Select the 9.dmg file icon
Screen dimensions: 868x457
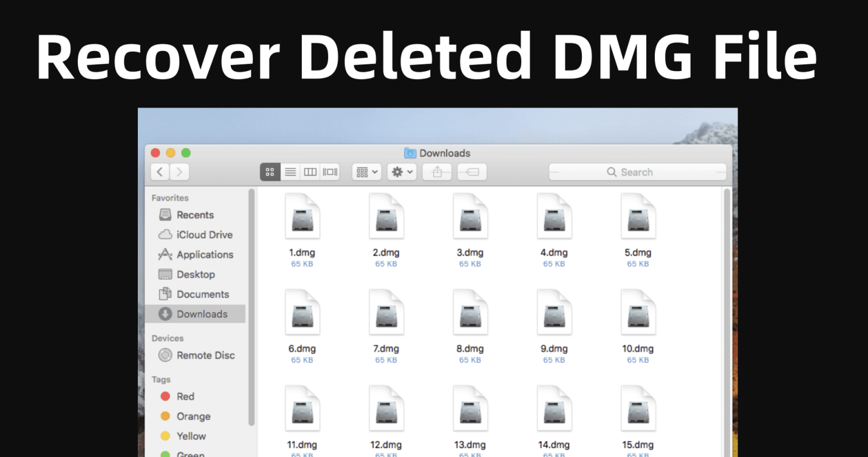tap(554, 312)
